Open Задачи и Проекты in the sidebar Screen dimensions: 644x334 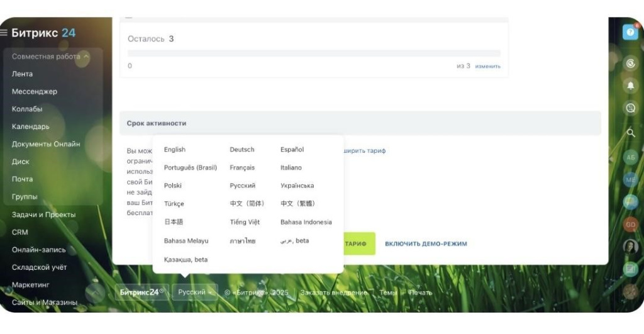tap(43, 214)
